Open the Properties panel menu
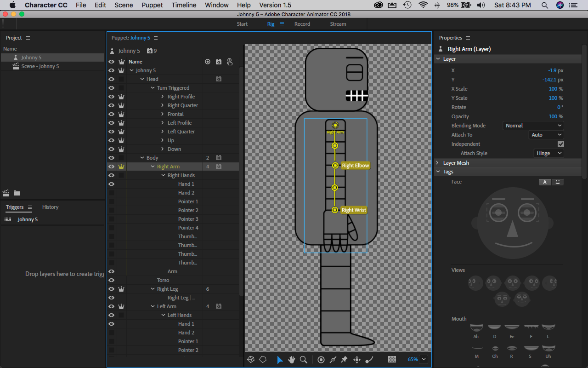This screenshot has height=368, width=588. click(468, 38)
